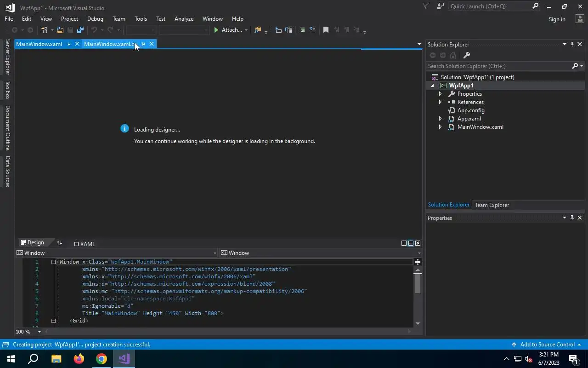Switch to horizontal split view icon
The height and width of the screenshot is (368, 588).
[411, 243]
